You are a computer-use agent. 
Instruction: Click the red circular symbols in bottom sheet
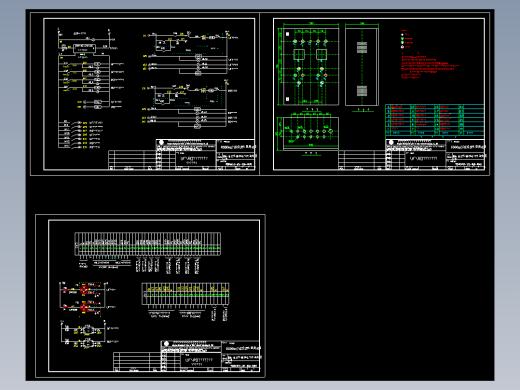[x=85, y=298]
